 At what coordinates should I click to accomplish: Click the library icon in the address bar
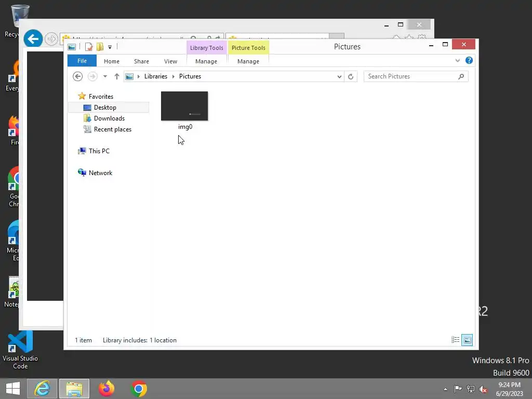click(x=129, y=77)
